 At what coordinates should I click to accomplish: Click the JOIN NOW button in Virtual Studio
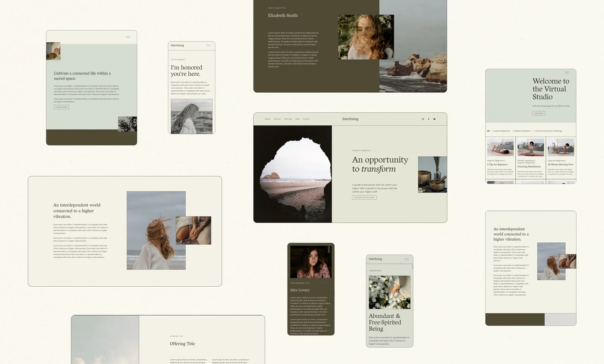539,113
